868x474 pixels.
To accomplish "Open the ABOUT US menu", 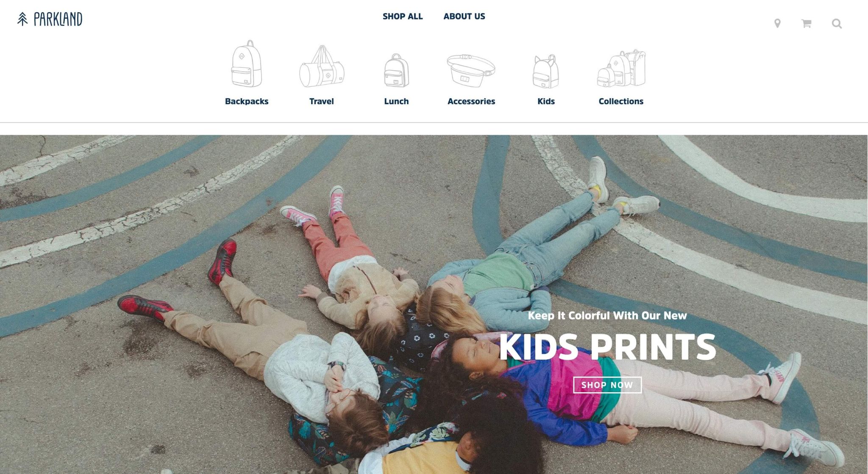I will click(464, 17).
